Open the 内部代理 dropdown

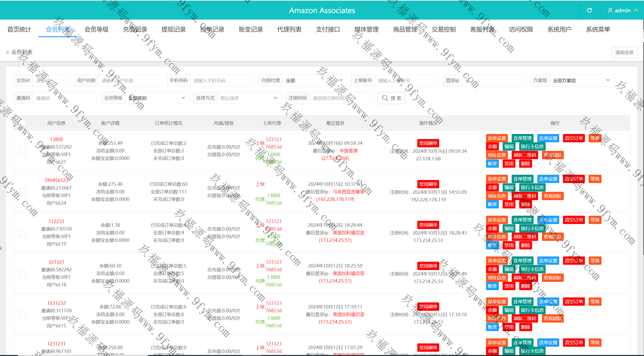tap(314, 80)
